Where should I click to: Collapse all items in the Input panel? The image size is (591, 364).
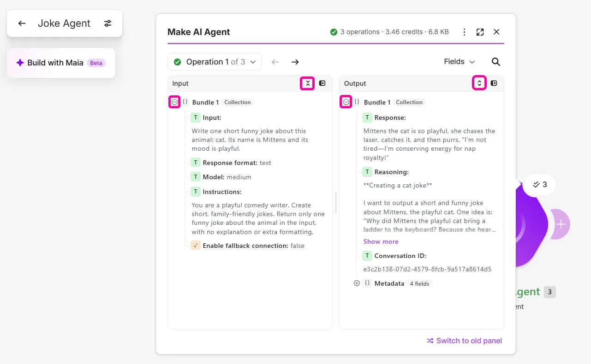point(307,83)
